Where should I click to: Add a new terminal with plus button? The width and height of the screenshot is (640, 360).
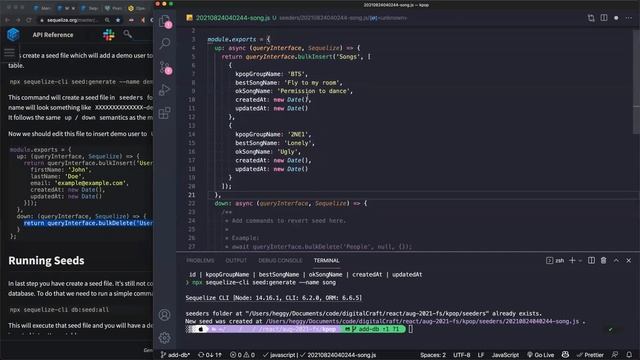[572, 260]
